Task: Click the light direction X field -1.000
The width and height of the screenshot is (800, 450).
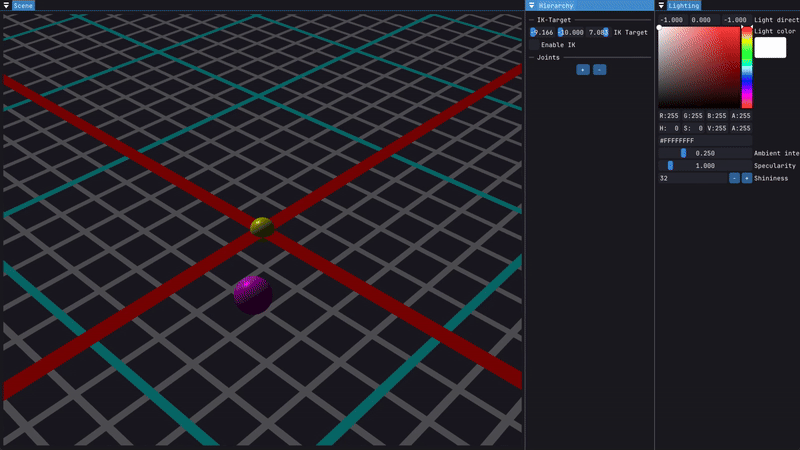Action: click(672, 20)
